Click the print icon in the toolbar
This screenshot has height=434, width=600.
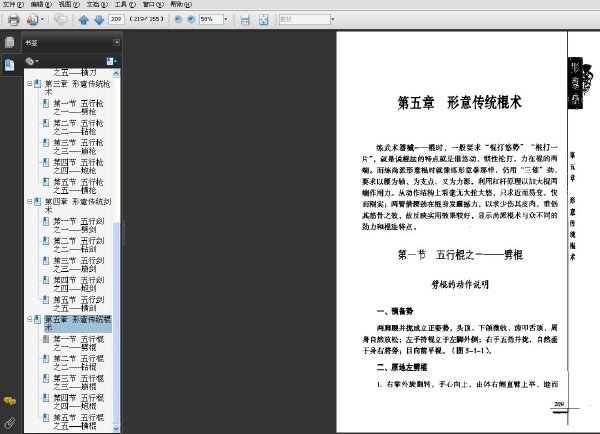coord(13,19)
